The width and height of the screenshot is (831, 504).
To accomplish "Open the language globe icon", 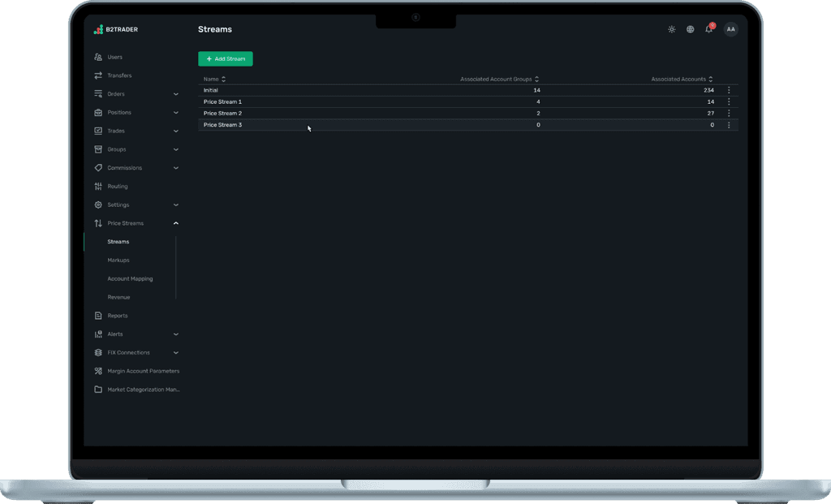I will (690, 29).
